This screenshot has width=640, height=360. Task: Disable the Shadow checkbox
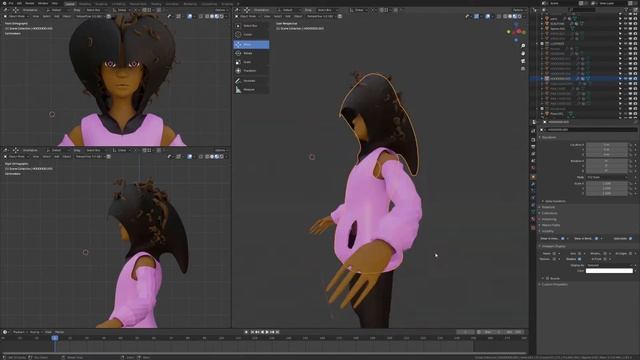[579, 259]
